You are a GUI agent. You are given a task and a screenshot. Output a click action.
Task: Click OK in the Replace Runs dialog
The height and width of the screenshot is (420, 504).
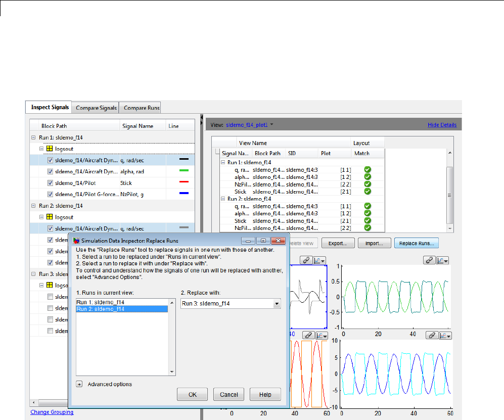tap(193, 395)
